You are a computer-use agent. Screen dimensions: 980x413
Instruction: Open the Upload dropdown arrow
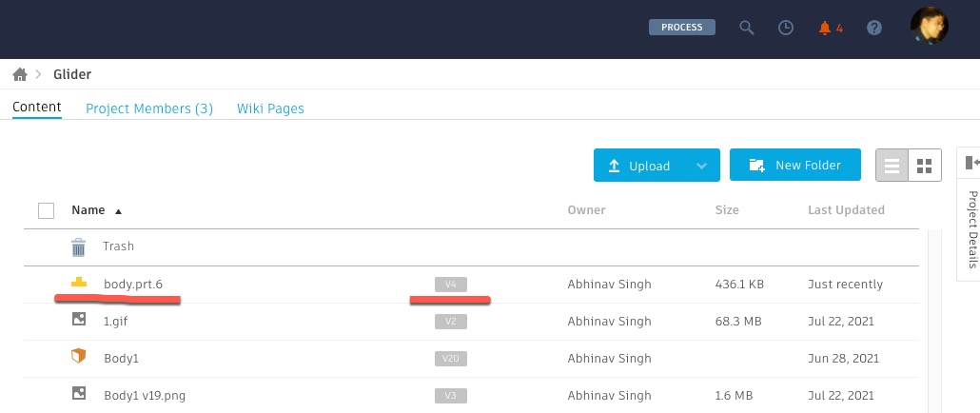click(701, 166)
